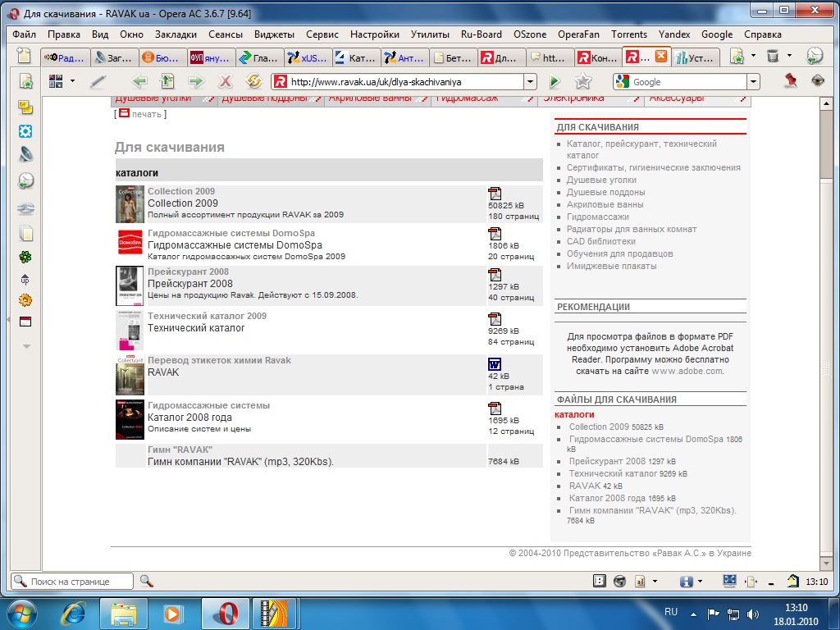840x630 pixels.
Task: Click the 'Гимн "RAVAK"' title link
Action: 180,450
